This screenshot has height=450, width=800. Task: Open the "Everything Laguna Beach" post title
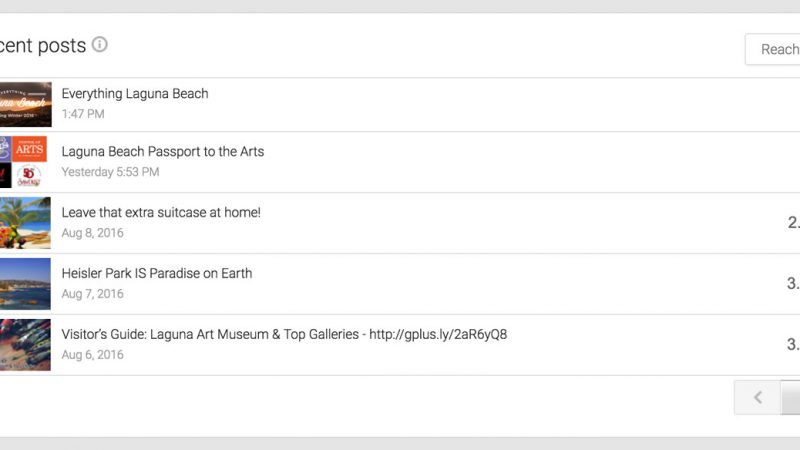(135, 94)
